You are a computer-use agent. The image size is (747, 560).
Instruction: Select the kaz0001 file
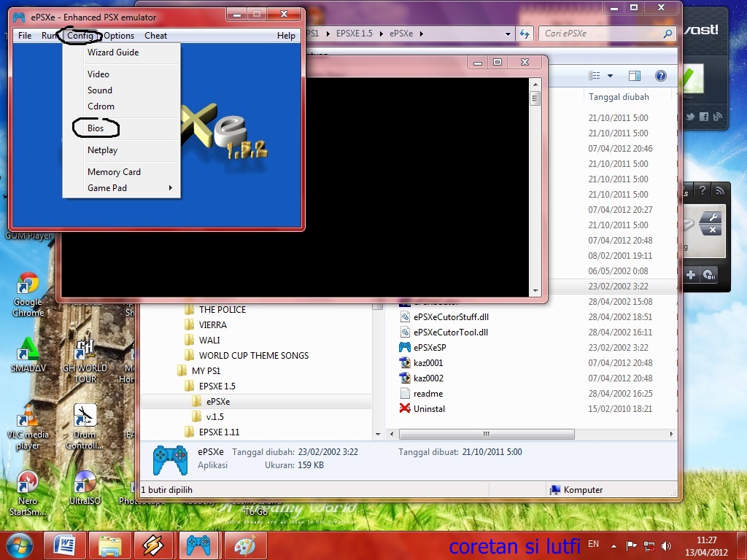(428, 363)
